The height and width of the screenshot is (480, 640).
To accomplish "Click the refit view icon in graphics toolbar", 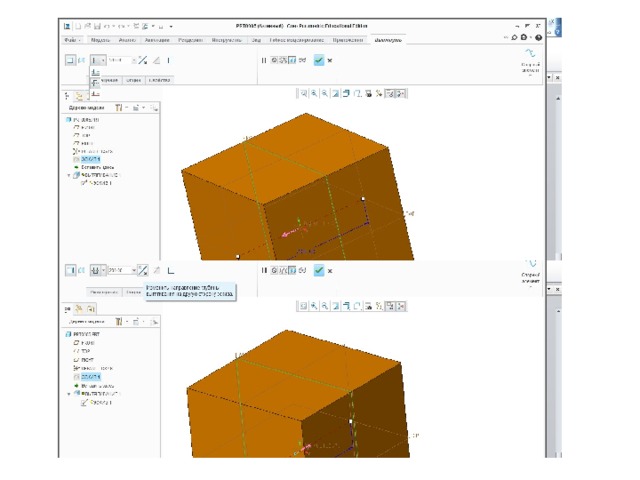I will 302,93.
